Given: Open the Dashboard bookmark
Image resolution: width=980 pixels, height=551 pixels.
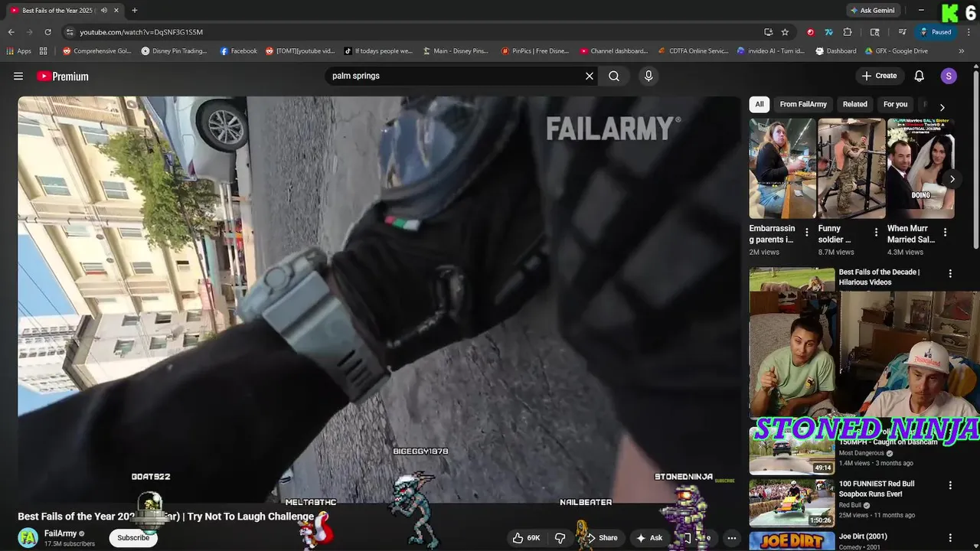Looking at the screenshot, I should tap(836, 51).
